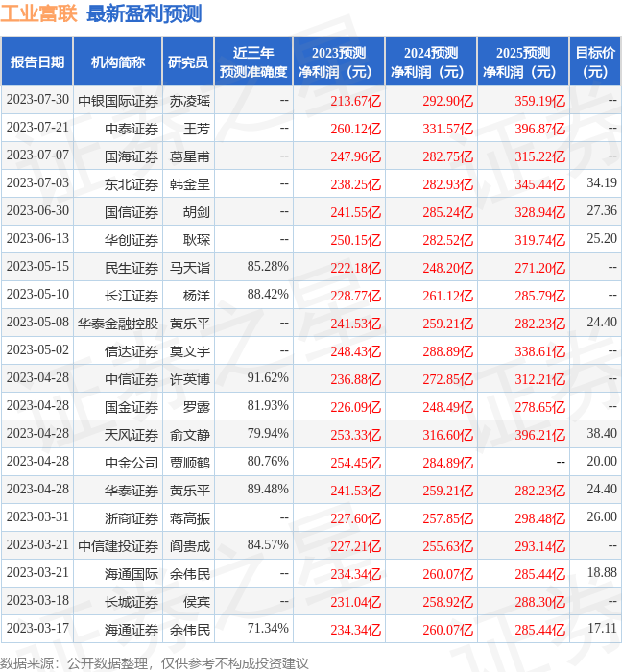This screenshot has width=622, height=672.
Task: Click the 目标价(元) column header
Action: tap(595, 62)
